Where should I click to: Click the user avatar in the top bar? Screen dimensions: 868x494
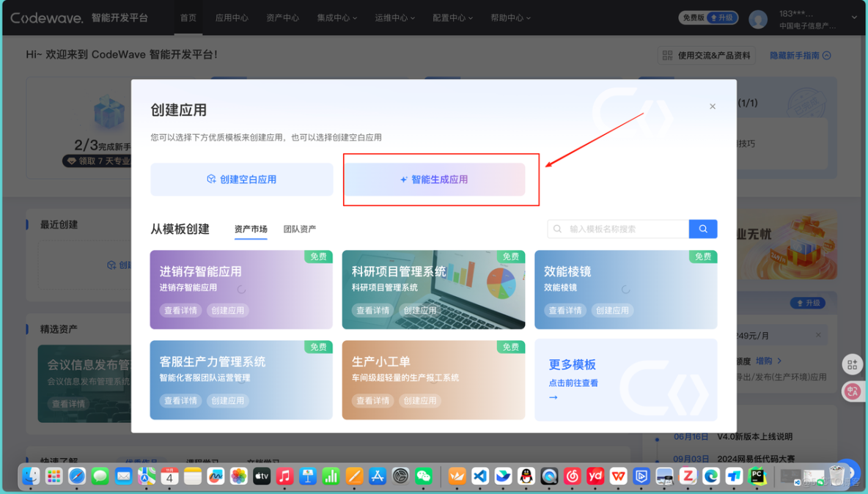click(757, 18)
